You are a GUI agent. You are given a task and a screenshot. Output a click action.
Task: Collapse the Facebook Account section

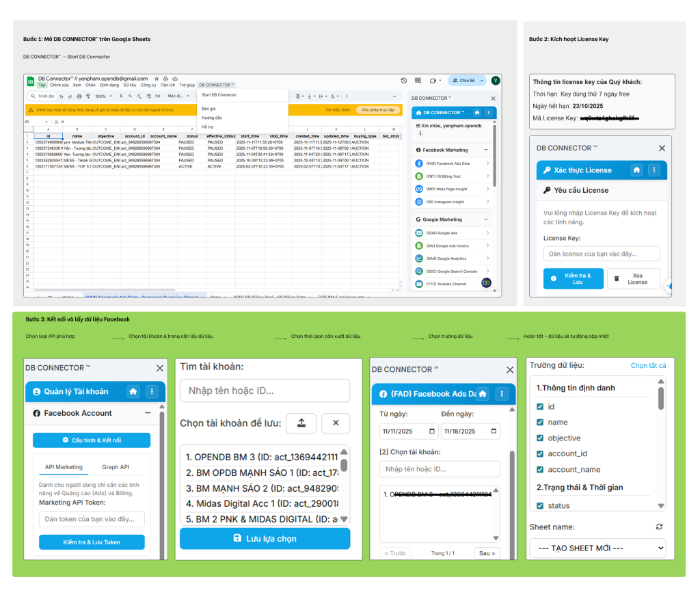[x=148, y=413]
